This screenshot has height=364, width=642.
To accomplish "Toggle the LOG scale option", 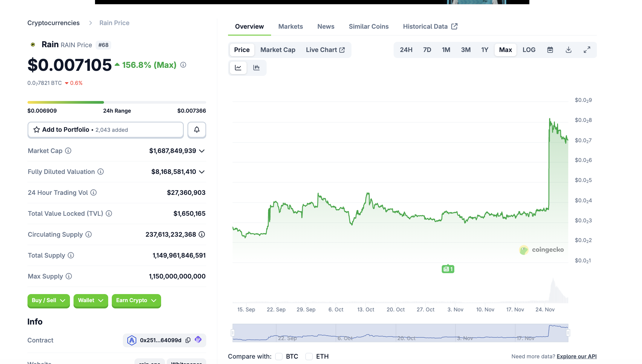I will (529, 50).
